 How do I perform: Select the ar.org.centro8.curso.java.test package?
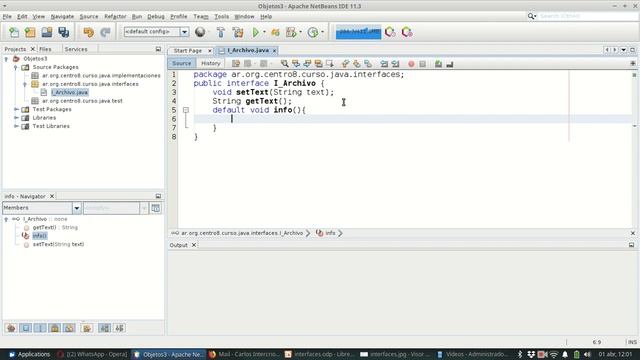[82, 101]
